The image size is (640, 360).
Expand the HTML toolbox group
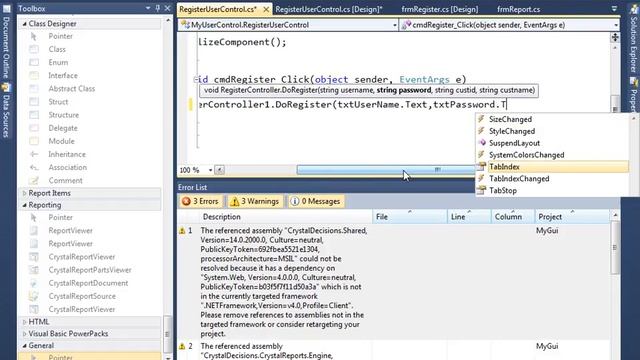click(x=24, y=322)
